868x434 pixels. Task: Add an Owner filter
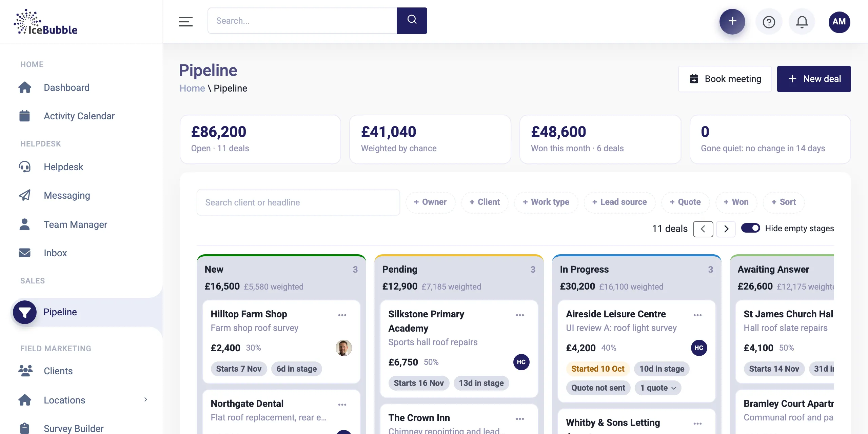(x=430, y=202)
